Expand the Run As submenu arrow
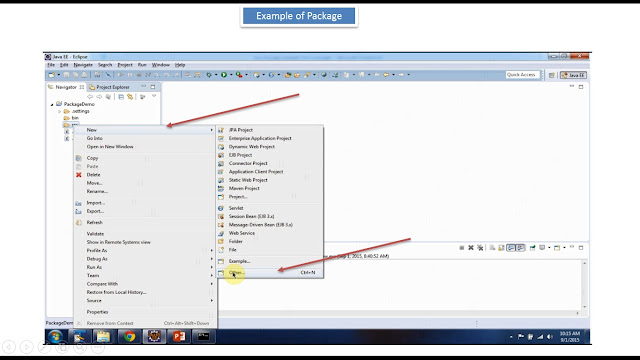The width and height of the screenshot is (640, 360). coord(211,267)
